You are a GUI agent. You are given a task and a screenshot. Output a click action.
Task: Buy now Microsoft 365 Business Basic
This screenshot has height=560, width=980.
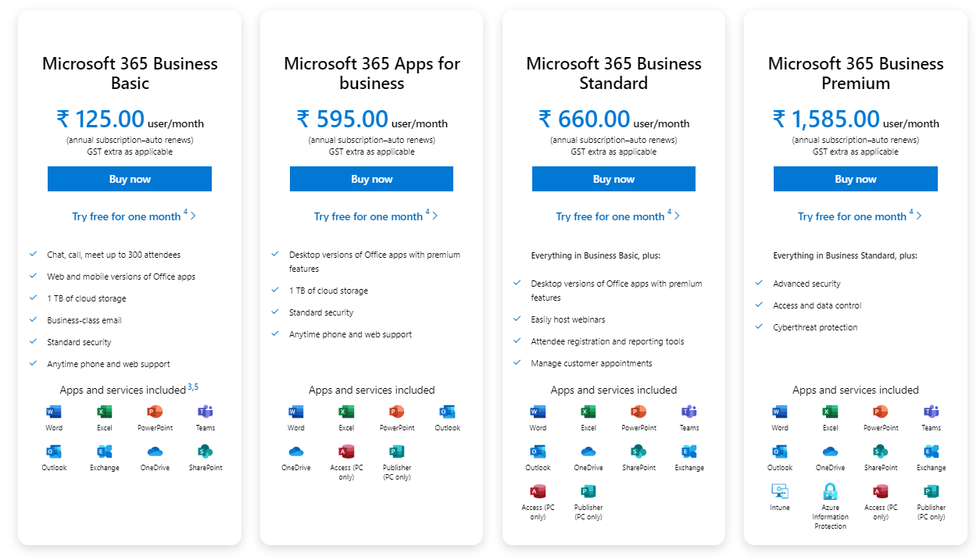pyautogui.click(x=130, y=179)
